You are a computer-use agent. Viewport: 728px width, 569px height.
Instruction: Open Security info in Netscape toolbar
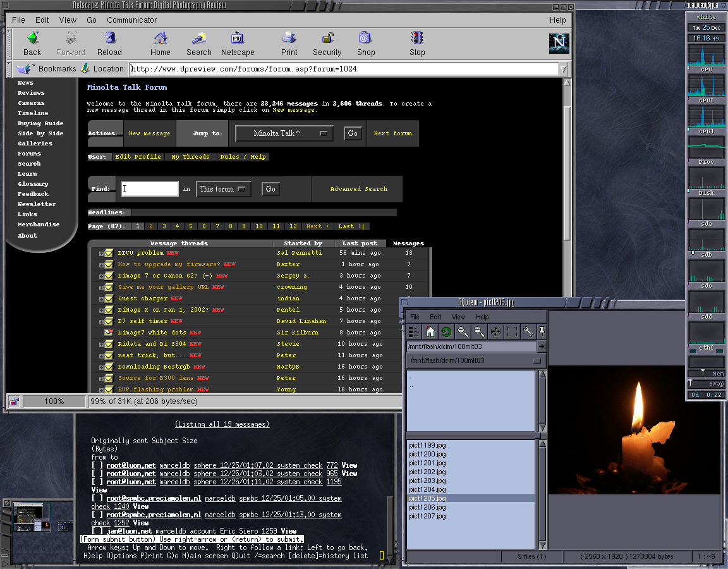(327, 44)
